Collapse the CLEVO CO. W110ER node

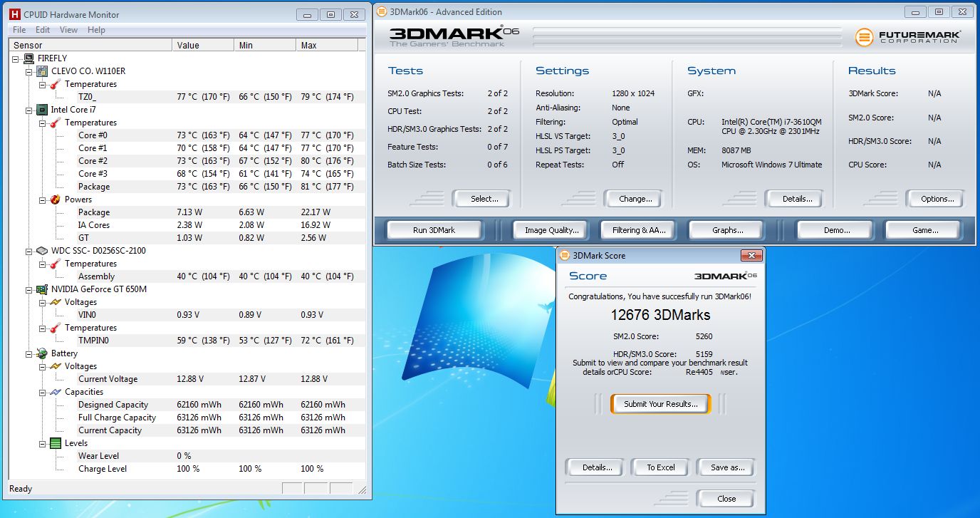coord(29,71)
